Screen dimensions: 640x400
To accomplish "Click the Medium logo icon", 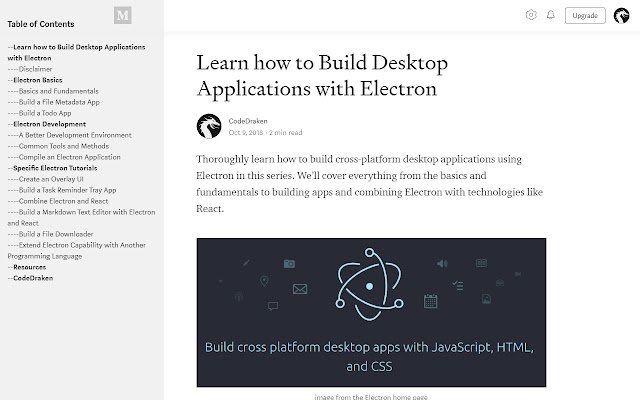I will [x=122, y=16].
